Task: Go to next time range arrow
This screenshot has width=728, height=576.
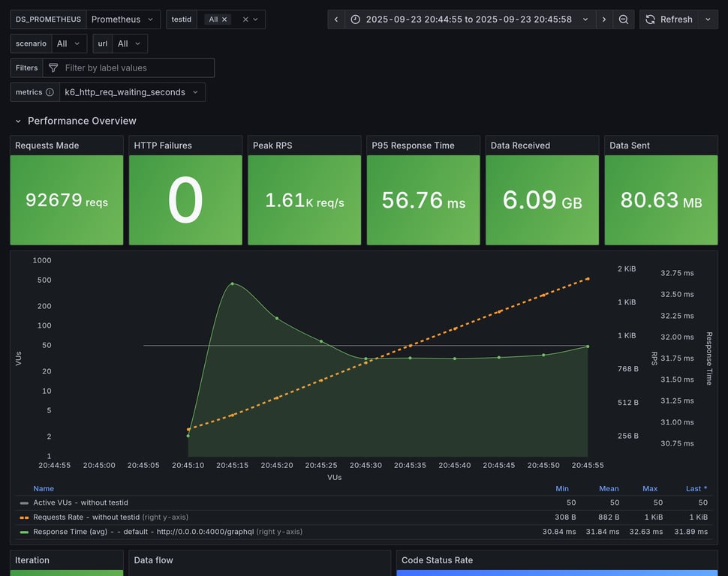Action: coord(603,19)
